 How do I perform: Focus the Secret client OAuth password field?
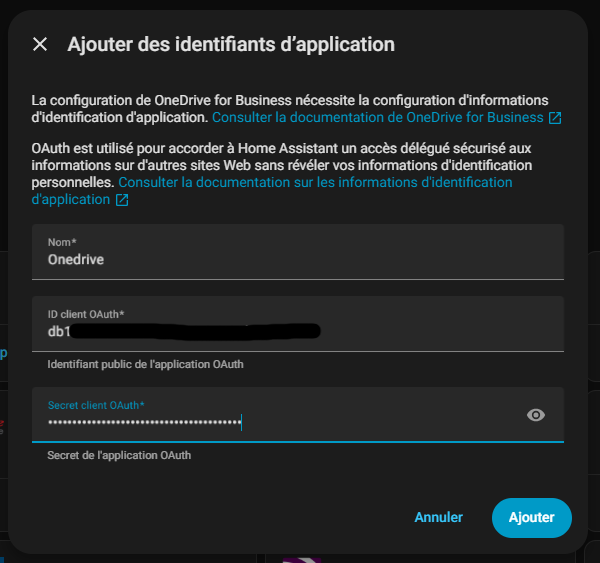click(280, 422)
